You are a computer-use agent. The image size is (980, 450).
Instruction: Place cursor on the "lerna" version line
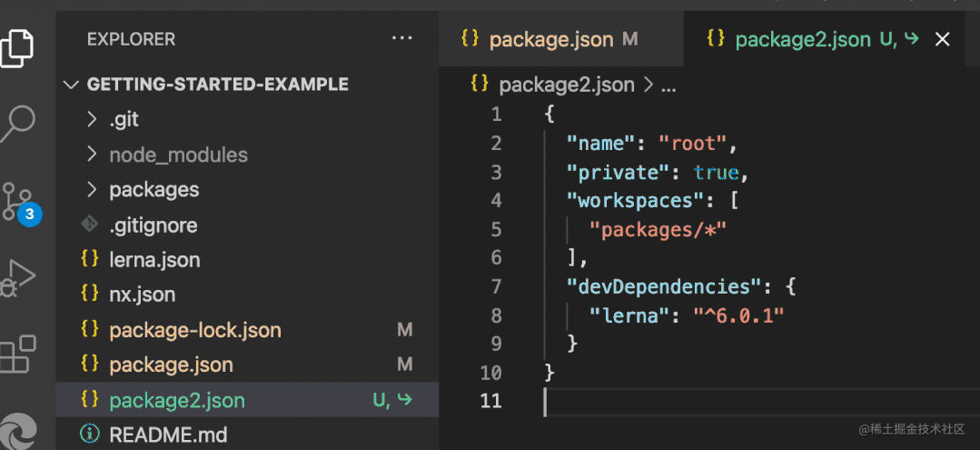tap(685, 315)
